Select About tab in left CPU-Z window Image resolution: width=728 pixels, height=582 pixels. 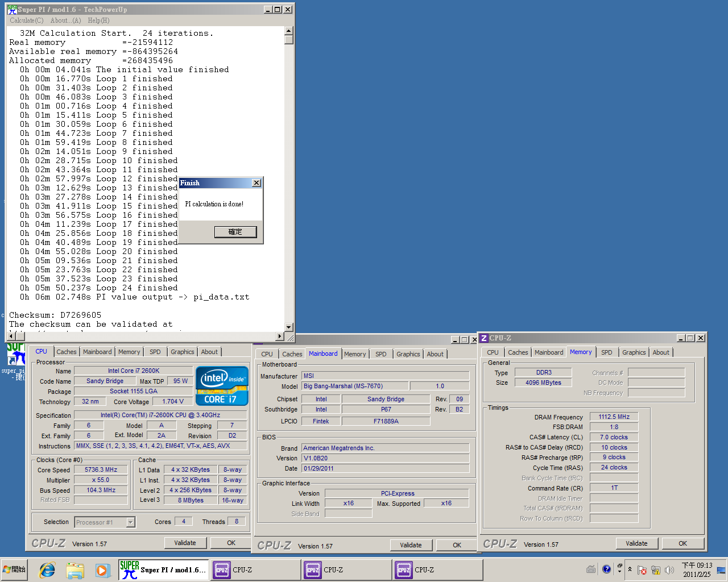(209, 352)
